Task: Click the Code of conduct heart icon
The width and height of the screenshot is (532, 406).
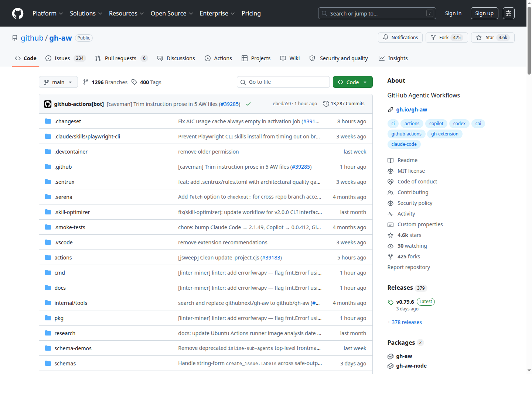Action: click(391, 182)
